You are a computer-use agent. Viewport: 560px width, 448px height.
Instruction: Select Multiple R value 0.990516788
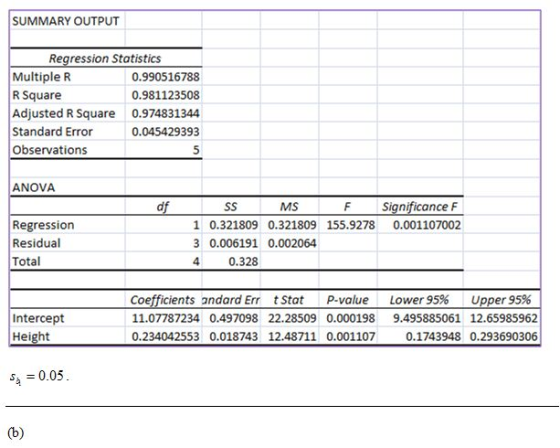(x=165, y=77)
